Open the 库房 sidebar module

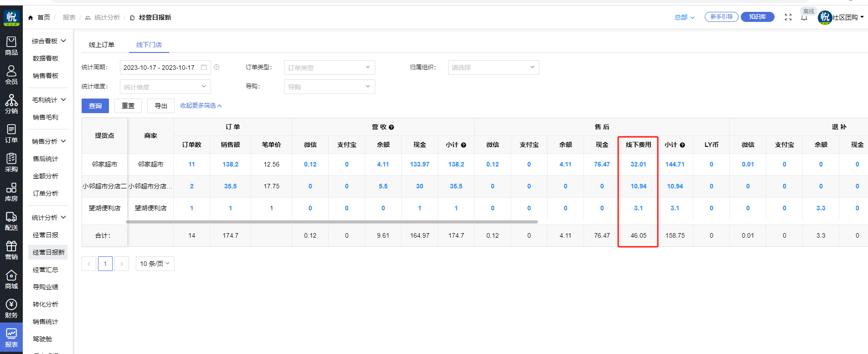click(11, 192)
